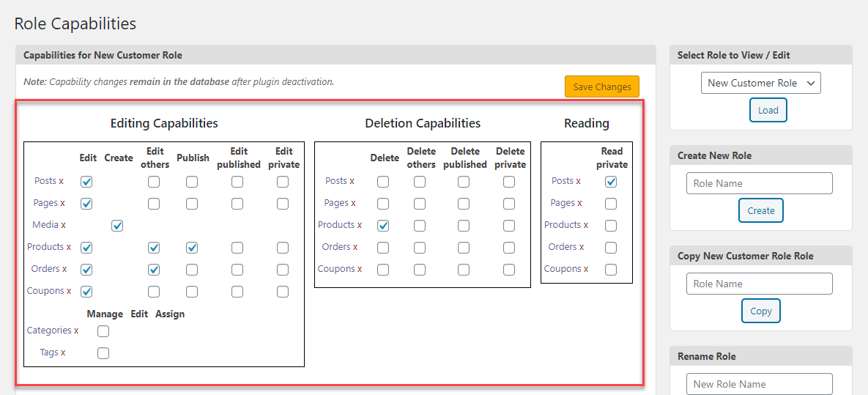Enable Edit private for Posts
The image size is (868, 395).
[x=283, y=182]
